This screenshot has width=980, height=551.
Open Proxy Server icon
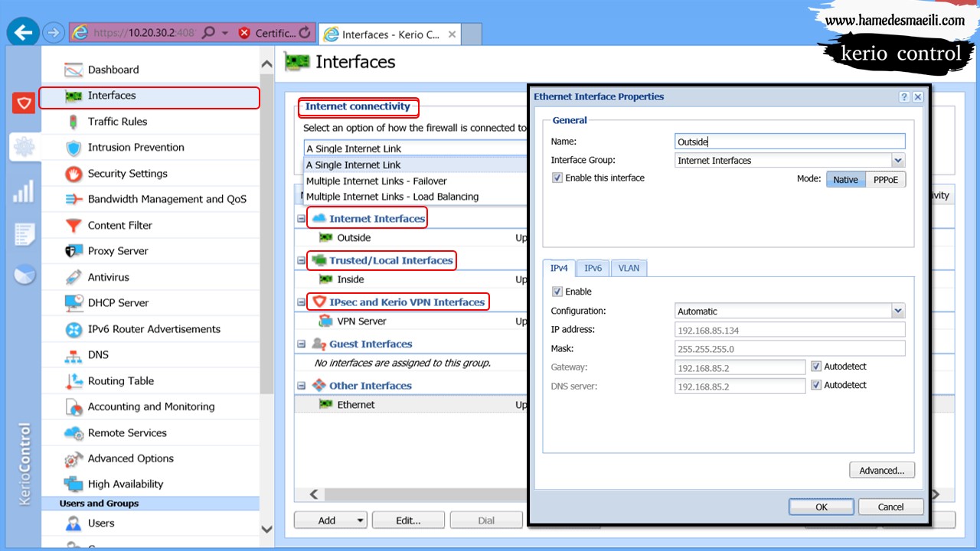73,251
